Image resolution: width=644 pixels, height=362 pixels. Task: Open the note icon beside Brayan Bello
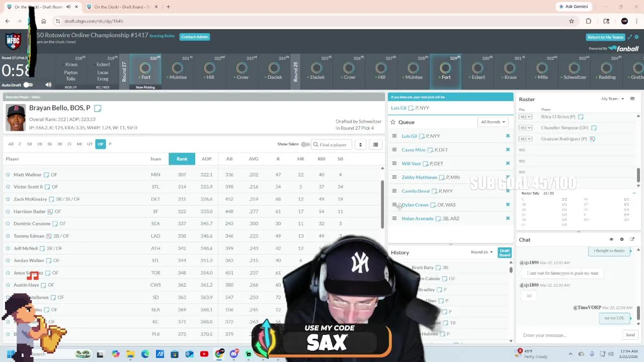98,108
